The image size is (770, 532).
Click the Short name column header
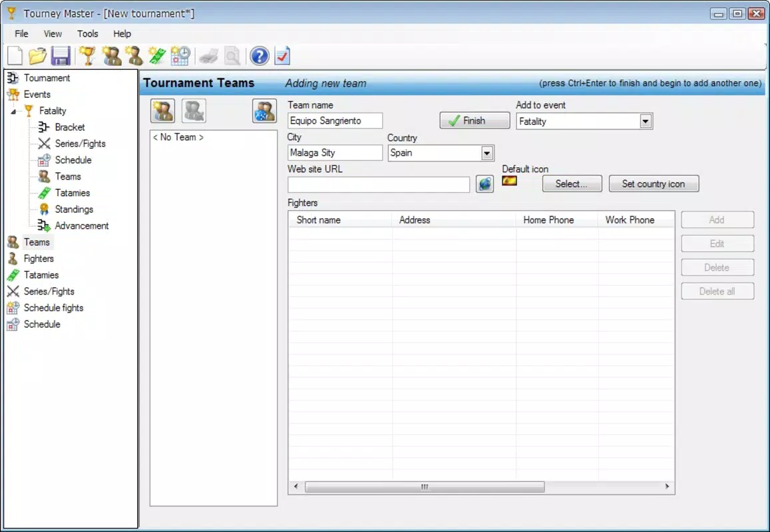340,220
